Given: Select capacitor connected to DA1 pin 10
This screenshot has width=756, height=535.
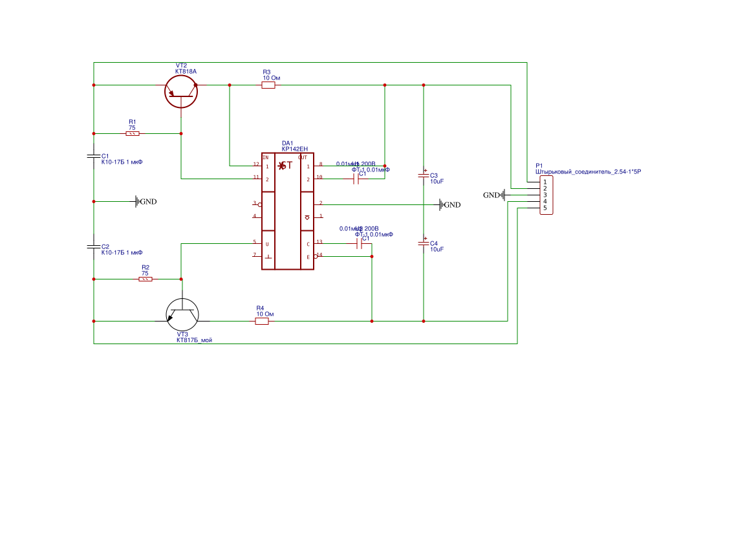Looking at the screenshot, I should click(x=356, y=179).
